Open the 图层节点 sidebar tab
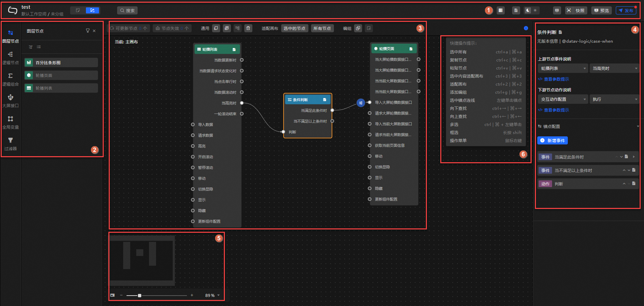Viewport: 644px width, 306px height. coord(10,37)
